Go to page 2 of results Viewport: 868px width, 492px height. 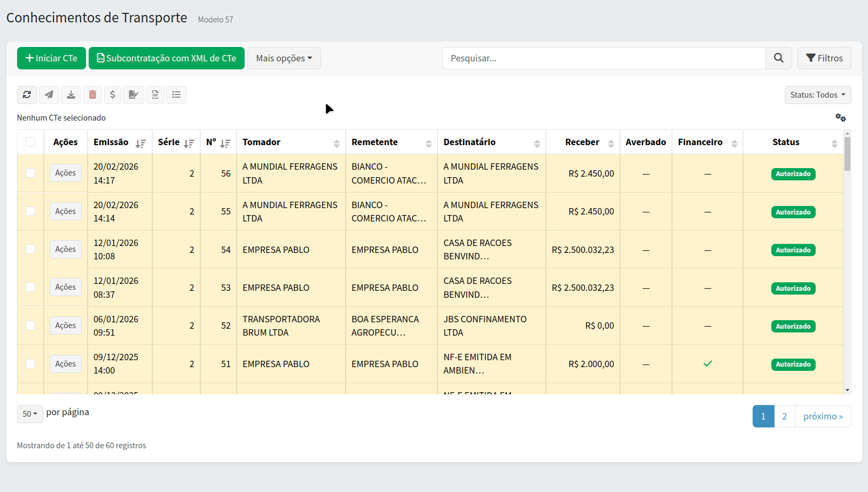[784, 416]
